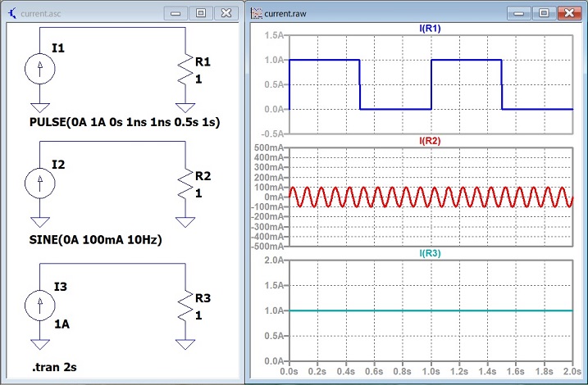The height and width of the screenshot is (385, 588).
Task: Click the ground symbol below R1
Action: pyautogui.click(x=185, y=108)
